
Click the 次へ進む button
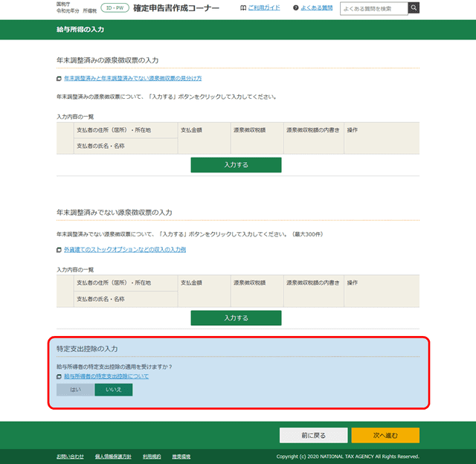385,436
